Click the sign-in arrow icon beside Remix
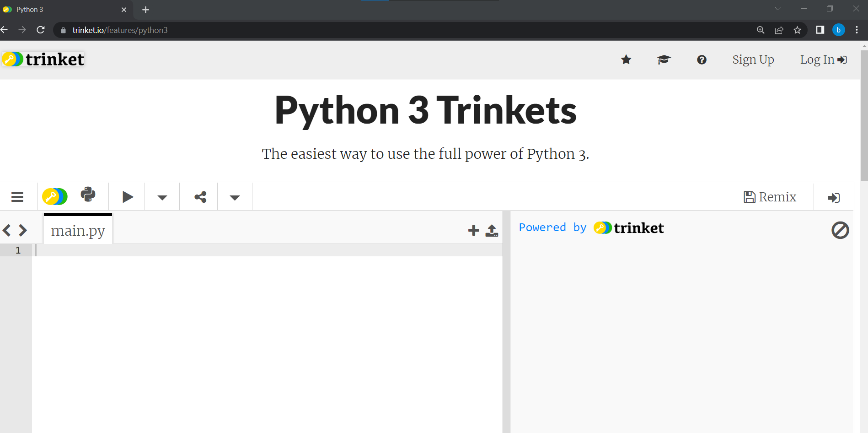868x433 pixels. (x=834, y=197)
